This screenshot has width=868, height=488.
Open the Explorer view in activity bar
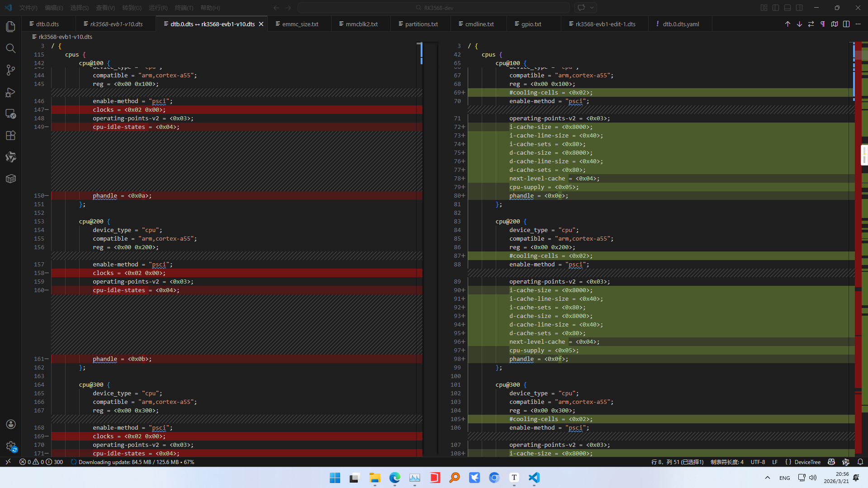[x=10, y=27]
